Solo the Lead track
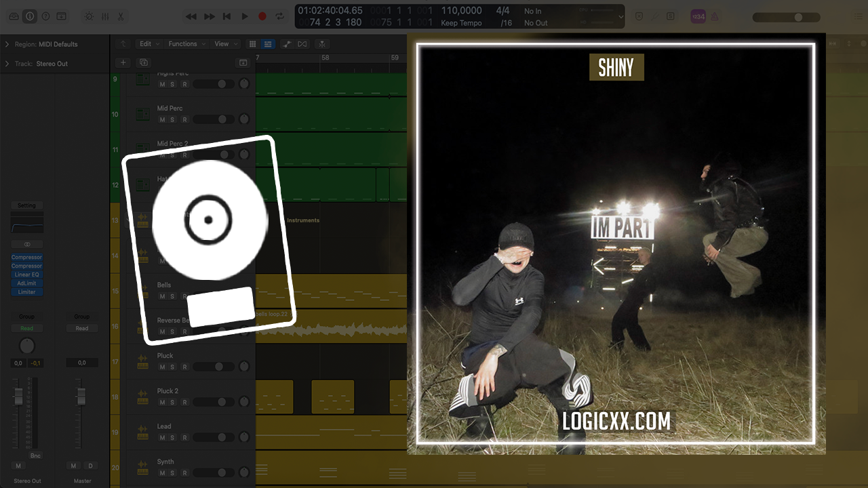Image resolution: width=868 pixels, height=488 pixels. click(172, 437)
